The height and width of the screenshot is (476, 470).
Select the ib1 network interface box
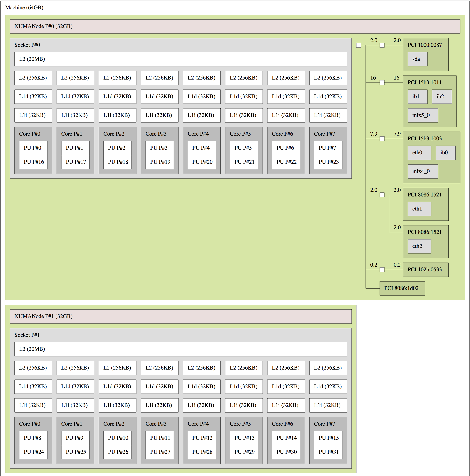pyautogui.click(x=417, y=97)
